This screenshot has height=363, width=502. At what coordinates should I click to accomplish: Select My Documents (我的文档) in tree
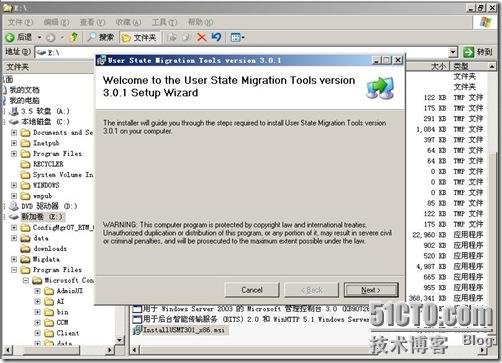coord(24,90)
